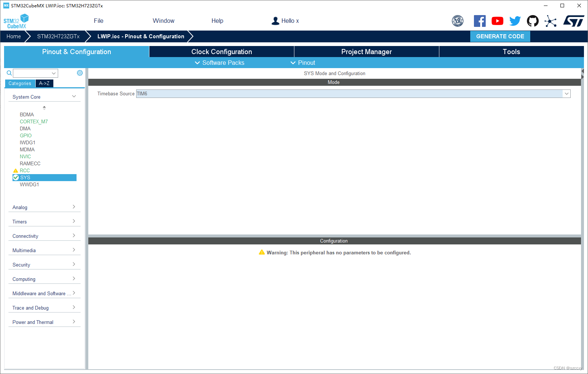588x374 pixels.
Task: Switch to the Tools tab
Action: (511, 52)
